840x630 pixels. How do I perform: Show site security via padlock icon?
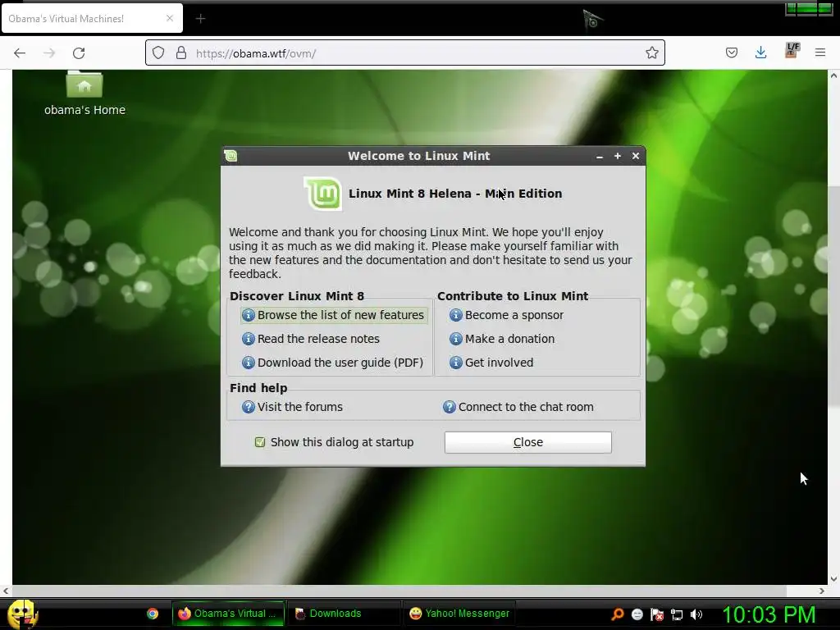click(x=181, y=53)
